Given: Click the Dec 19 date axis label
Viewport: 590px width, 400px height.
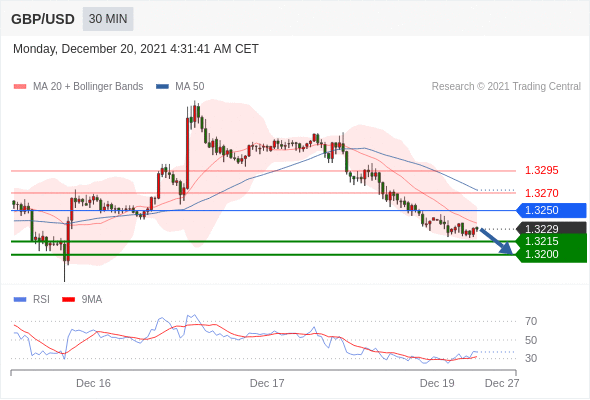Looking at the screenshot, I should pyautogui.click(x=437, y=383).
